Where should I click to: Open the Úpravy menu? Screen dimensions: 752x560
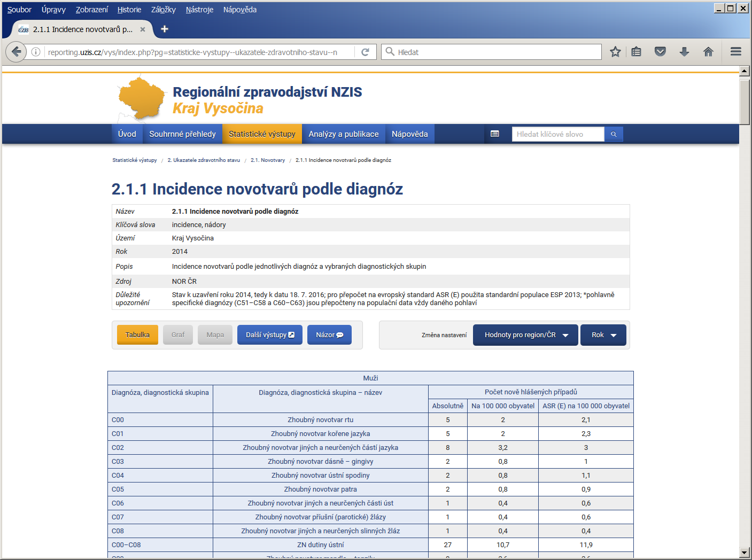coord(53,10)
